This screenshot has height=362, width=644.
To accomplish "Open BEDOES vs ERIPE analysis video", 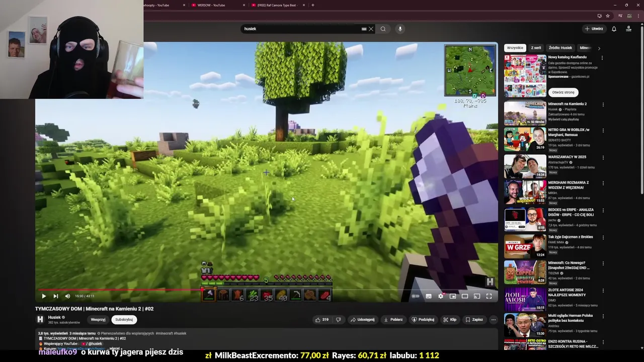I will click(525, 219).
